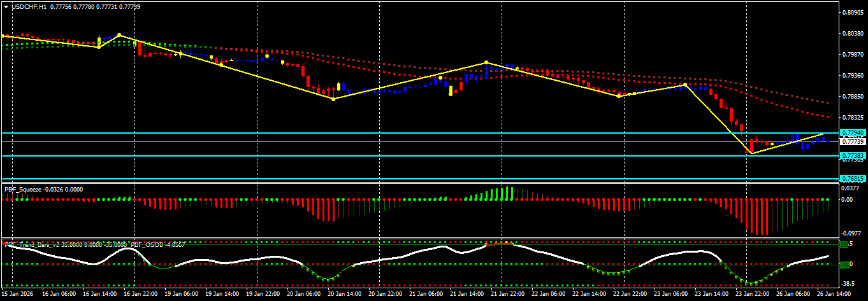Click the 0.78325 price axis value

click(x=853, y=118)
